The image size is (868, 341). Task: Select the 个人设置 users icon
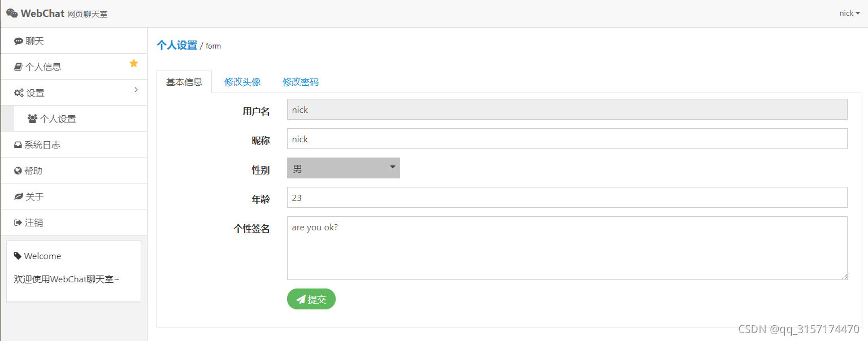[32, 119]
